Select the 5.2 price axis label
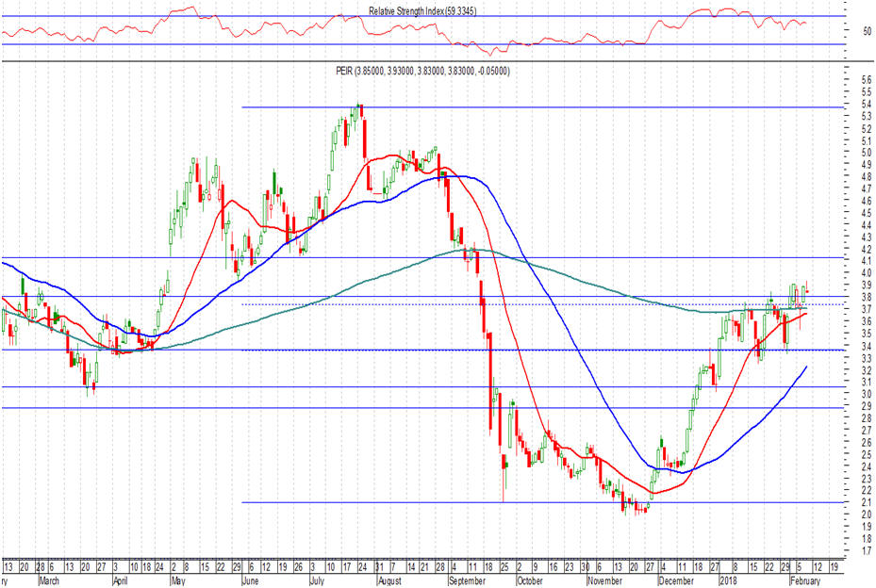 tap(867, 128)
